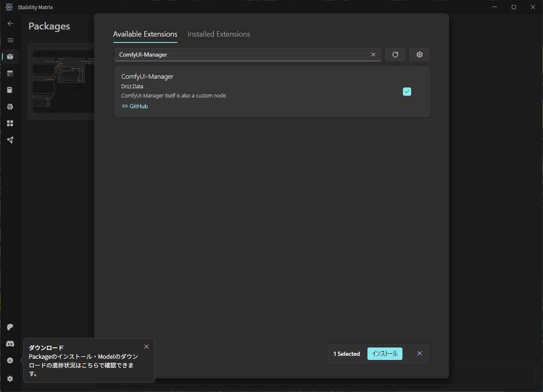Image resolution: width=543 pixels, height=392 pixels.
Task: Close the ダウンロード tooltip popup
Action: (x=146, y=347)
